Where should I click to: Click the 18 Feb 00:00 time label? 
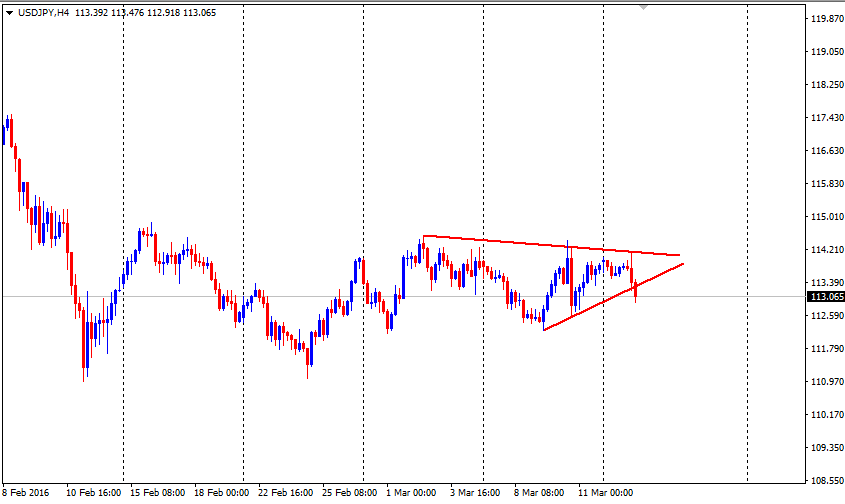coord(221,493)
